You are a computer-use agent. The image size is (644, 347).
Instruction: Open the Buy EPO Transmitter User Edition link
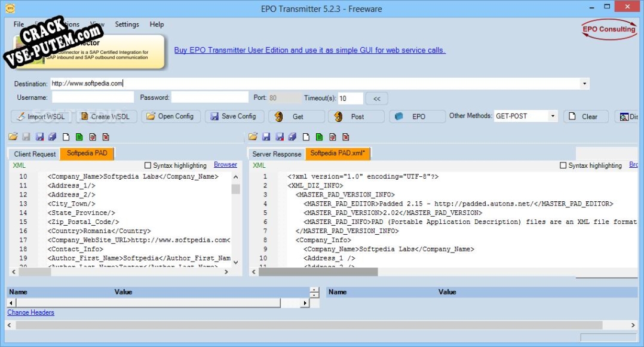pyautogui.click(x=309, y=50)
